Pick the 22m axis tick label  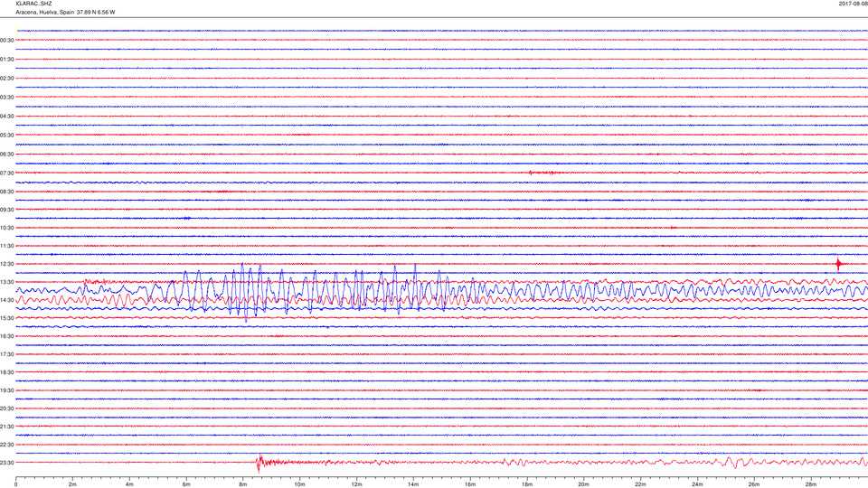tap(640, 484)
